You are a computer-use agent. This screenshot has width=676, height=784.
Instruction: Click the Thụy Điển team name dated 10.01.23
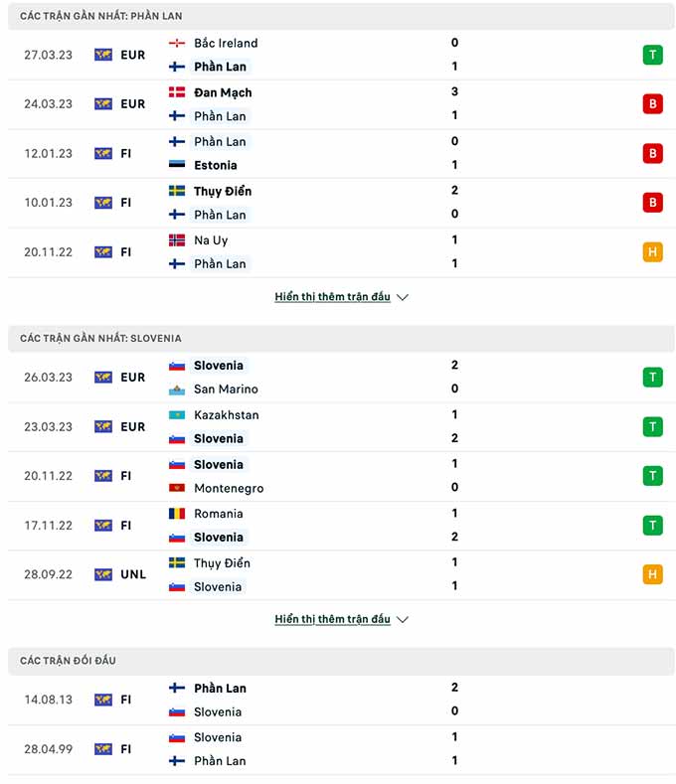223,191
